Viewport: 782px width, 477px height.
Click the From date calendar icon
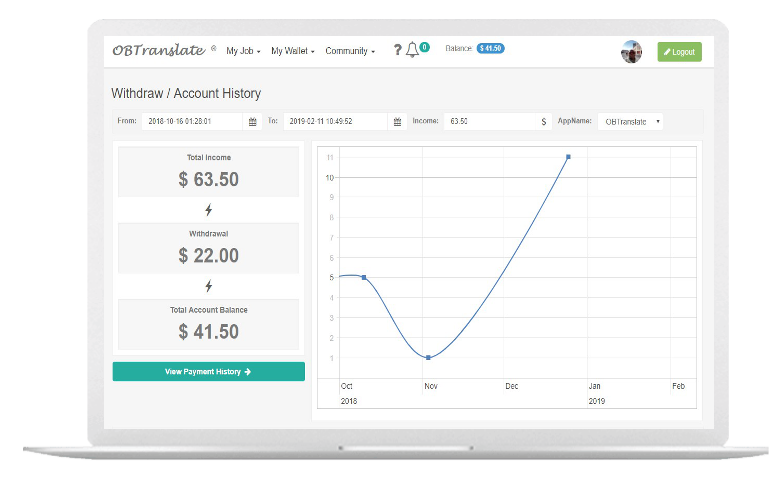click(252, 121)
